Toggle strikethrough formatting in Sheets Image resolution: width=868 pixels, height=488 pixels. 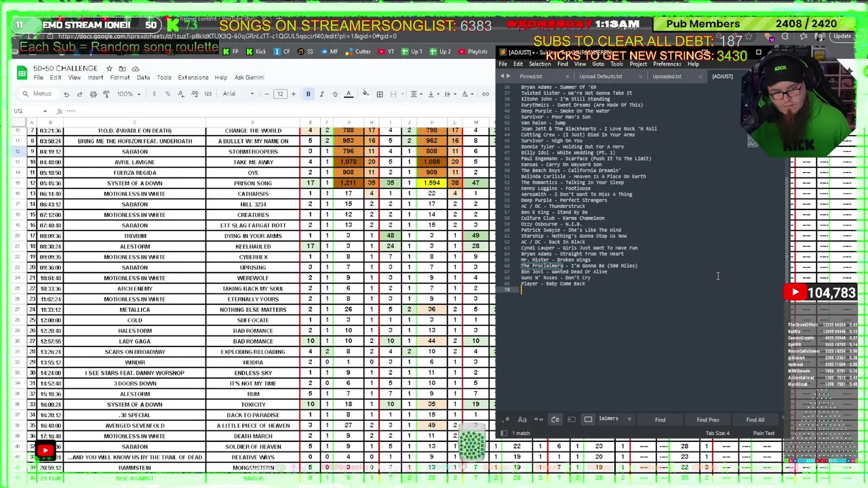pyautogui.click(x=335, y=94)
